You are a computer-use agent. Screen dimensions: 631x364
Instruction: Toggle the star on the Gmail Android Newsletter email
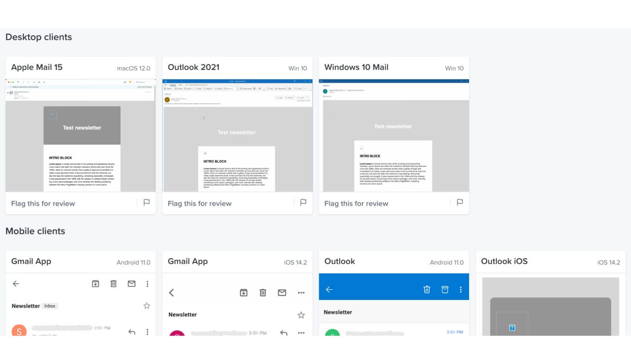pos(146,306)
